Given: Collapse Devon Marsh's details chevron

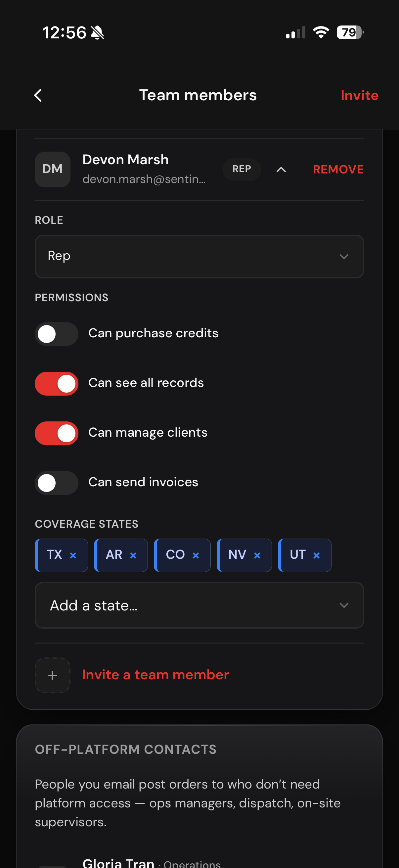Looking at the screenshot, I should (x=281, y=169).
